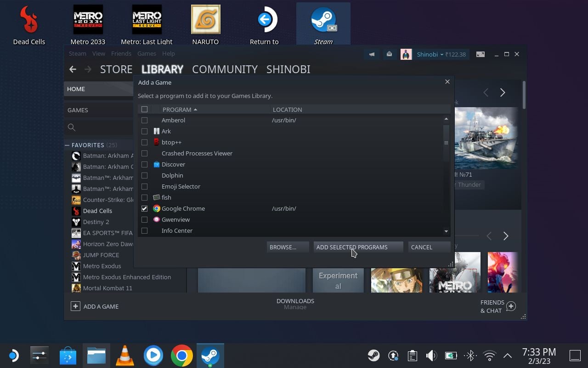Toggle the select-all checkbox in header
The width and height of the screenshot is (588, 368).
[144, 109]
